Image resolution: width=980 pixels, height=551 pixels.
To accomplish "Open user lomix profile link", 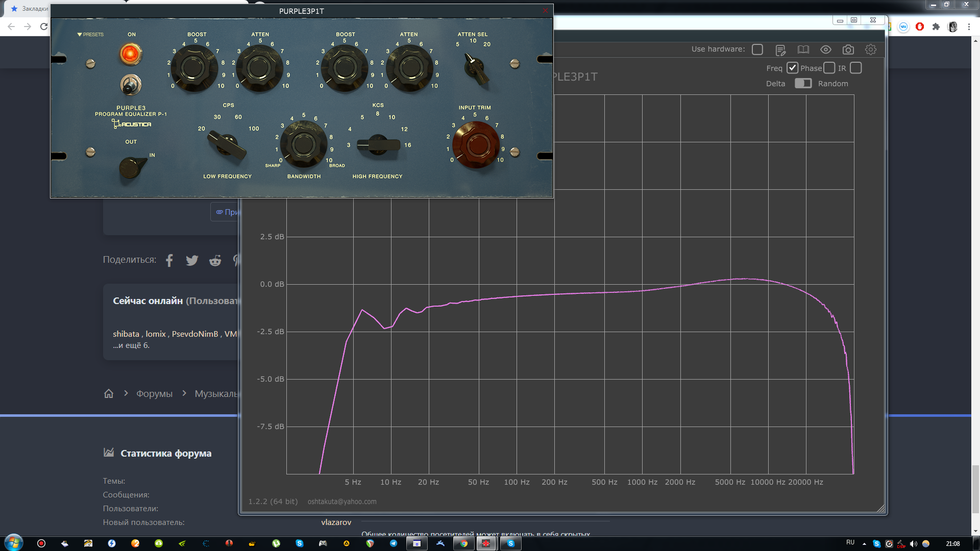I will click(156, 334).
